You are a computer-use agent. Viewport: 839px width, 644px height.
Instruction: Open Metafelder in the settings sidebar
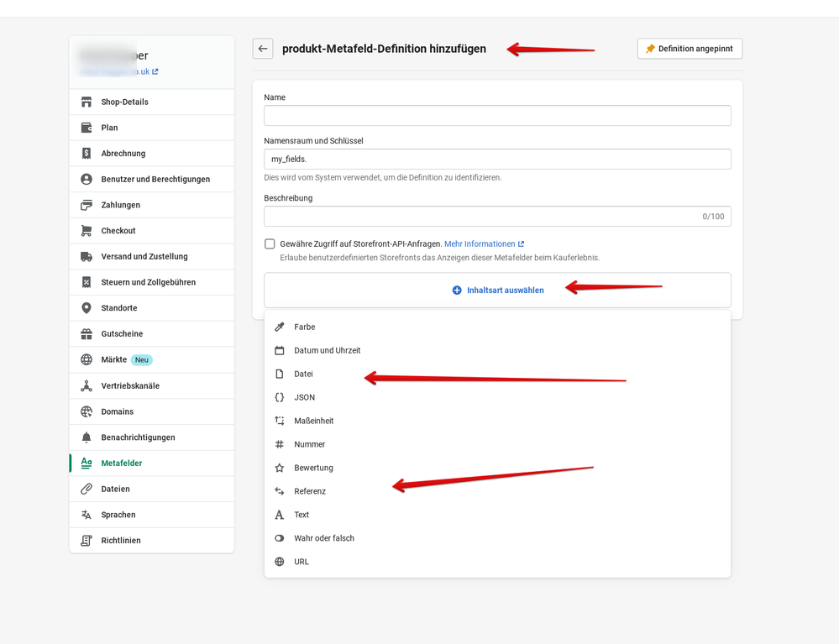[122, 463]
